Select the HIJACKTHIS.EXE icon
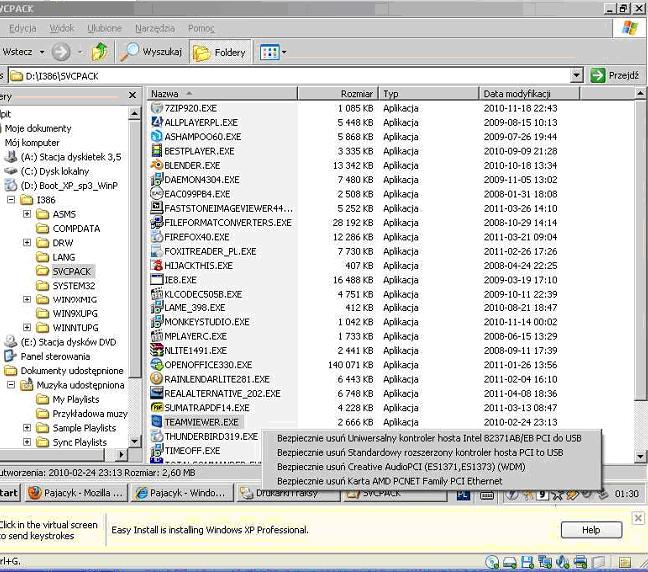Screen dimensions: 648x572 (157, 265)
